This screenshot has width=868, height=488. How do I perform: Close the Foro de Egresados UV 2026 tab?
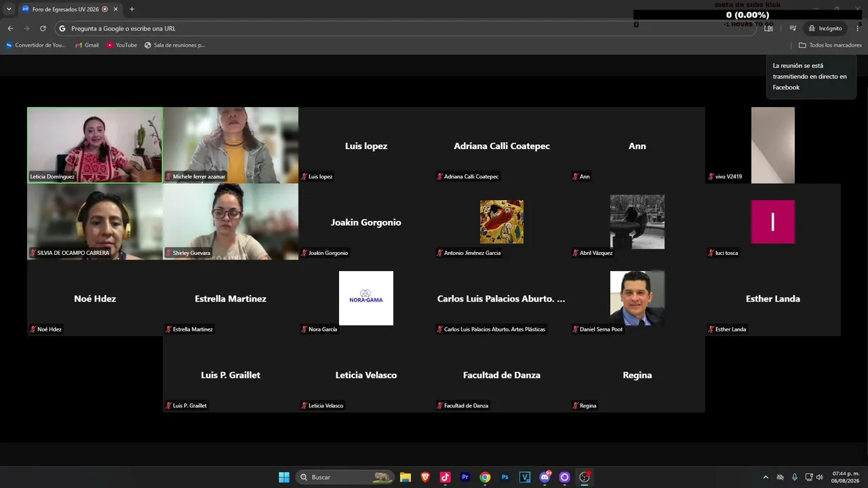pyautogui.click(x=115, y=9)
